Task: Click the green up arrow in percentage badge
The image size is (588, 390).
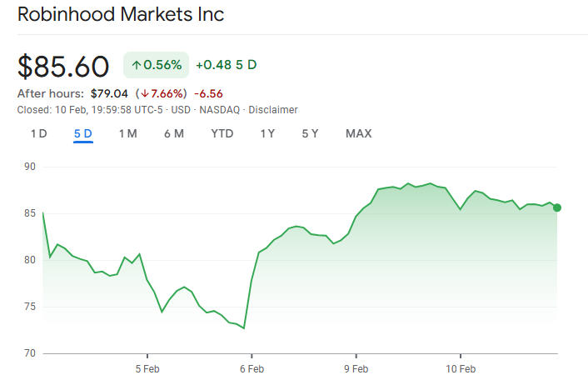Action: [137, 65]
